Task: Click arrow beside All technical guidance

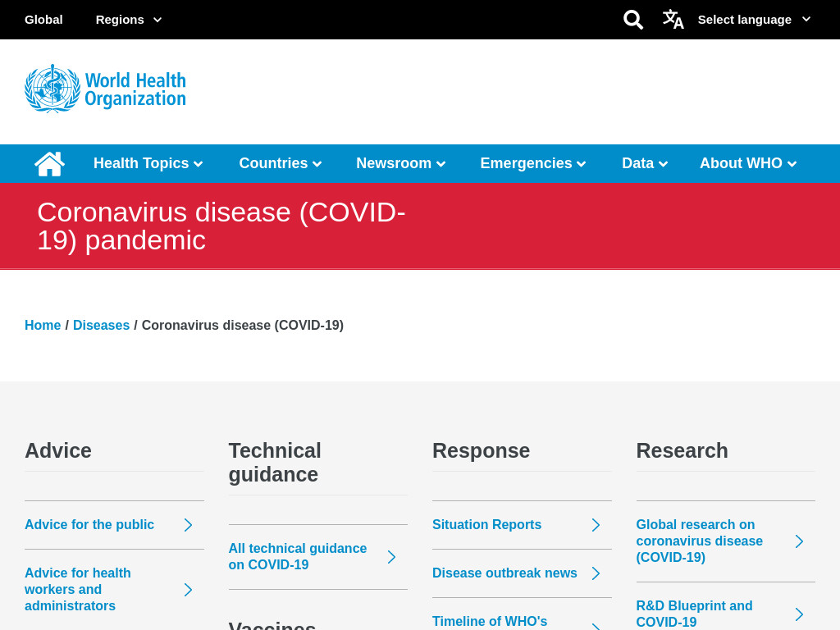Action: tap(391, 557)
